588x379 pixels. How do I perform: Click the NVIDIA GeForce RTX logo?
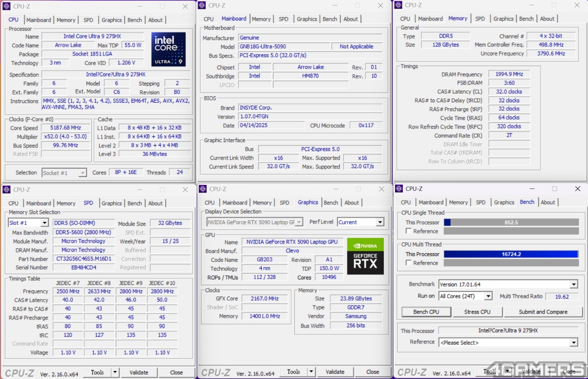[365, 256]
